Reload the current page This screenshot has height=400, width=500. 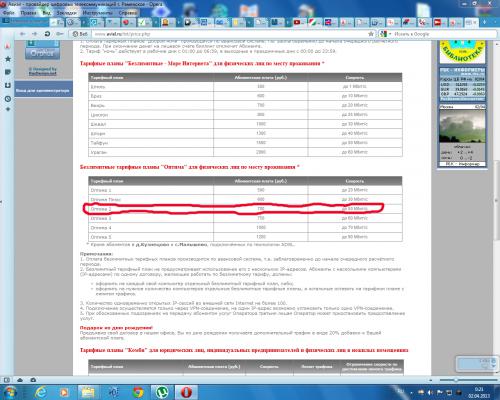point(47,34)
